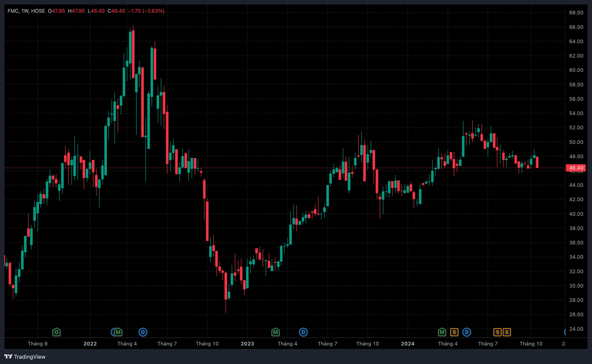Click the left orange S marker of the adjacent pair
Image resolution: width=592 pixels, height=364 pixels.
click(497, 332)
